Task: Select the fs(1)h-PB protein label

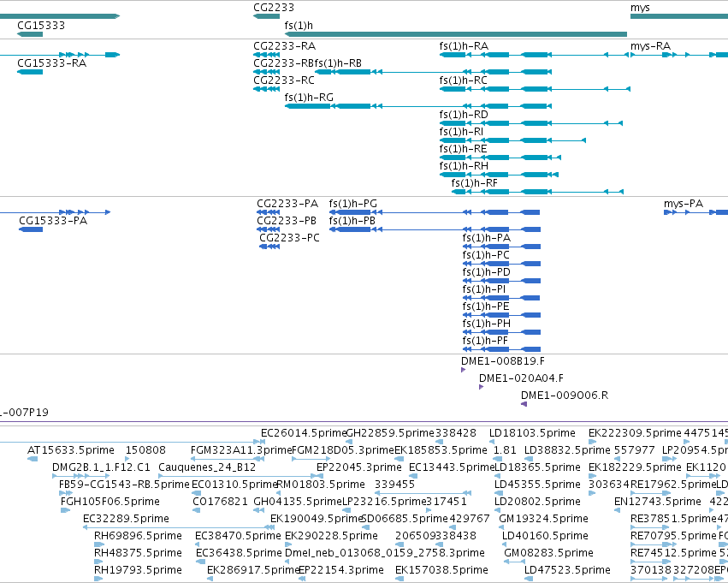Action: [x=352, y=221]
